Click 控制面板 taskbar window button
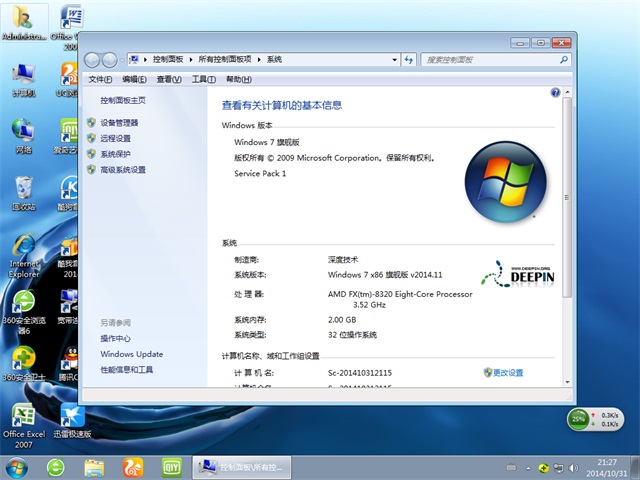640x480 pixels. [x=242, y=468]
